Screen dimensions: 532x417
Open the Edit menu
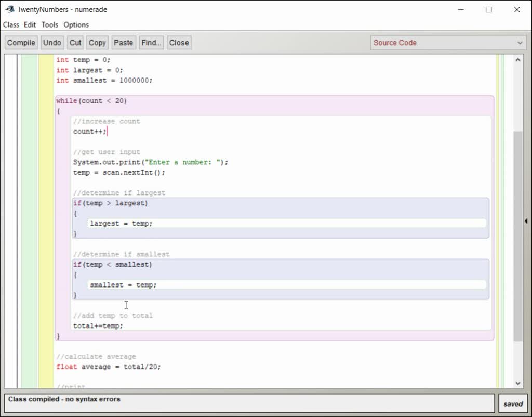tap(30, 24)
